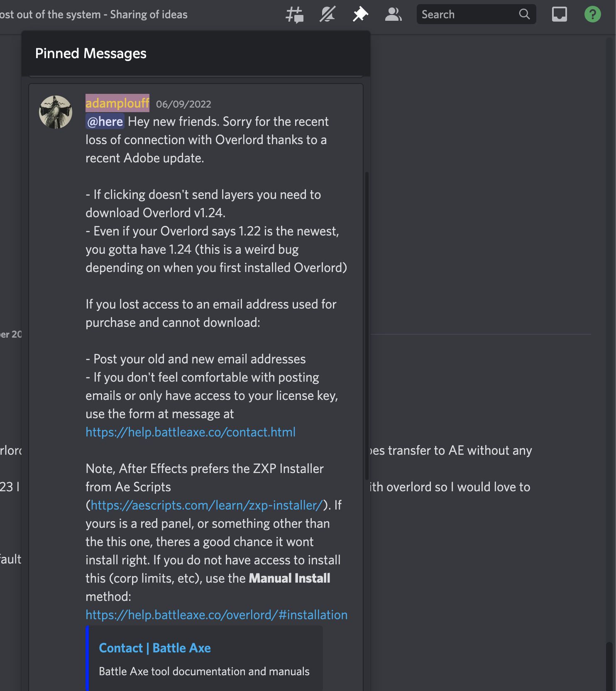Click the channel topic 'Sharing of ideas'
The width and height of the screenshot is (616, 691).
148,14
